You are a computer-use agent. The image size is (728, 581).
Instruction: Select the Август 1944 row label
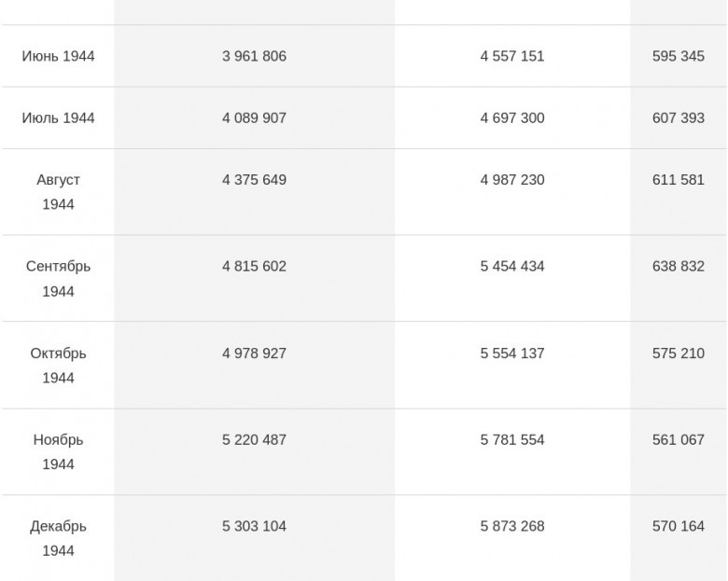tap(58, 192)
